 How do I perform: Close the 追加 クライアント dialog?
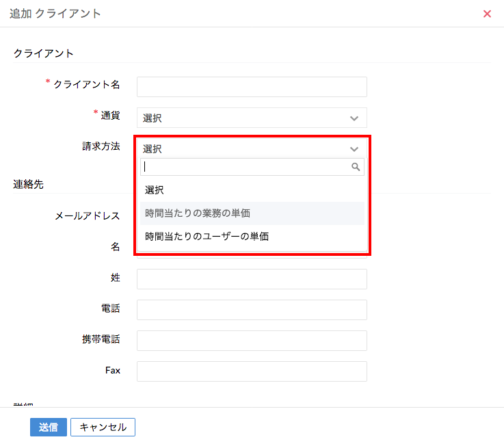488,14
